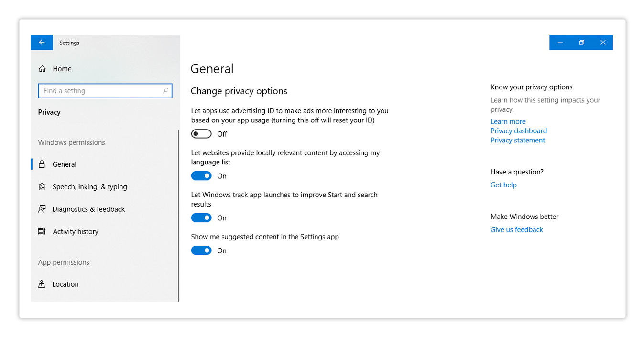
Task: Click the Change privacy options heading
Action: pos(239,91)
